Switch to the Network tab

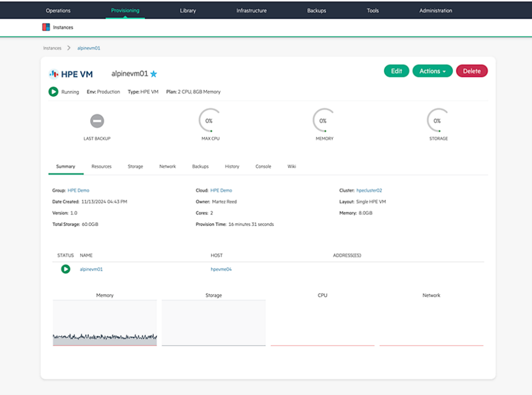point(168,167)
